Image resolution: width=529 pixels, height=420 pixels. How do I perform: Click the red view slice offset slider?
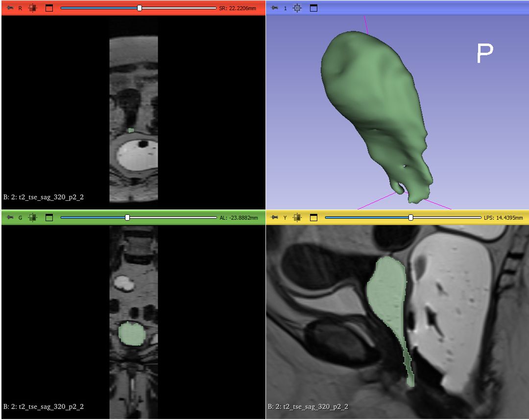[138, 8]
